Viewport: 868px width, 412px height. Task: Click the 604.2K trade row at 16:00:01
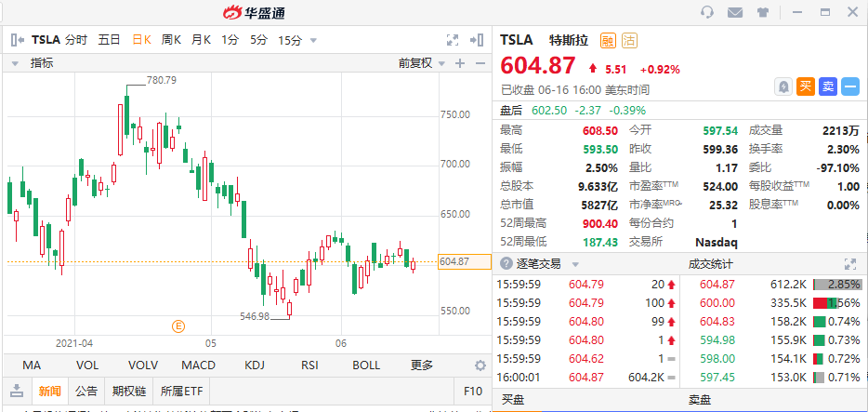click(585, 377)
